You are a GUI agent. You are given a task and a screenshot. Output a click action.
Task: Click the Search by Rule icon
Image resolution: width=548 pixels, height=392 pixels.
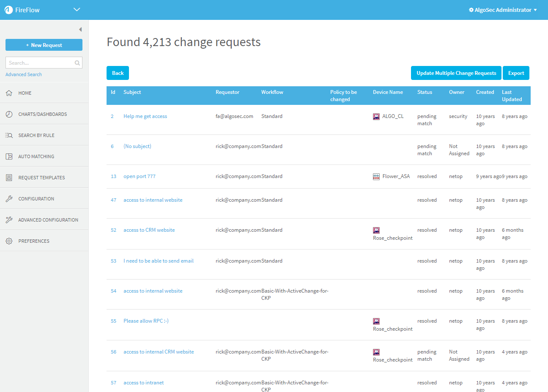(x=9, y=135)
